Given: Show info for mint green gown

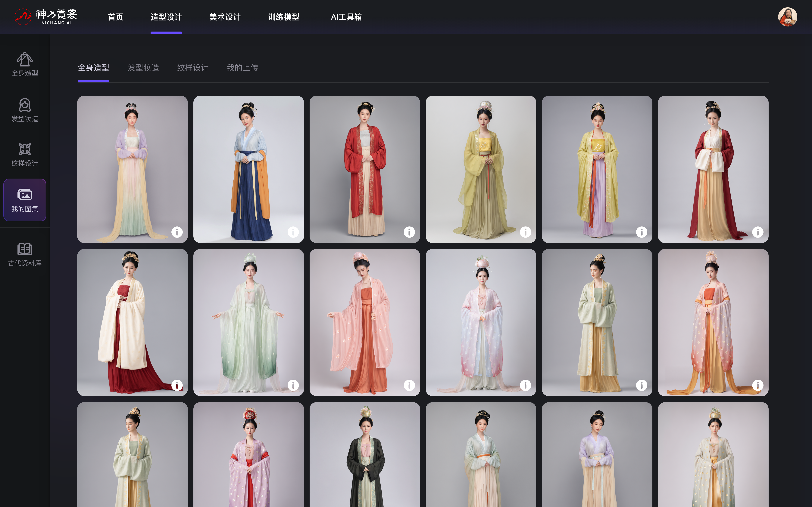Looking at the screenshot, I should pos(293,385).
